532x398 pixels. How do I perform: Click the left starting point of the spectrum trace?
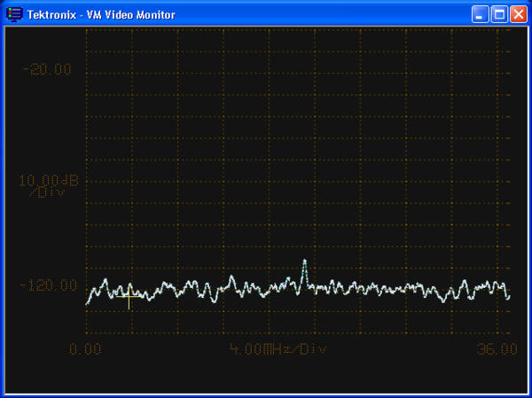click(87, 303)
